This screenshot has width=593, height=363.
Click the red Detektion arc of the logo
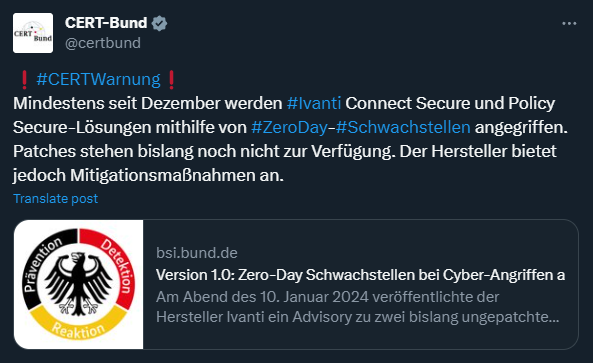click(x=115, y=261)
